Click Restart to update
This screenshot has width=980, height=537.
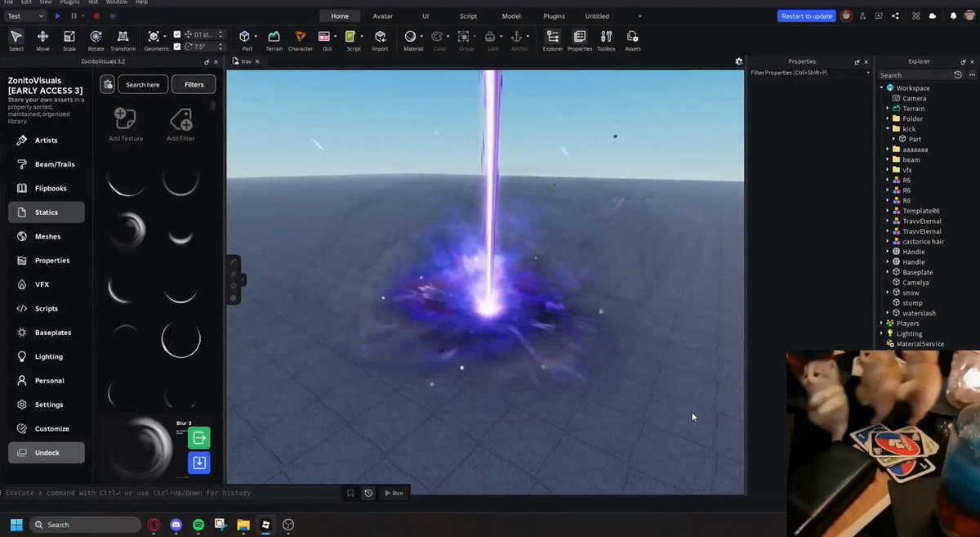807,16
